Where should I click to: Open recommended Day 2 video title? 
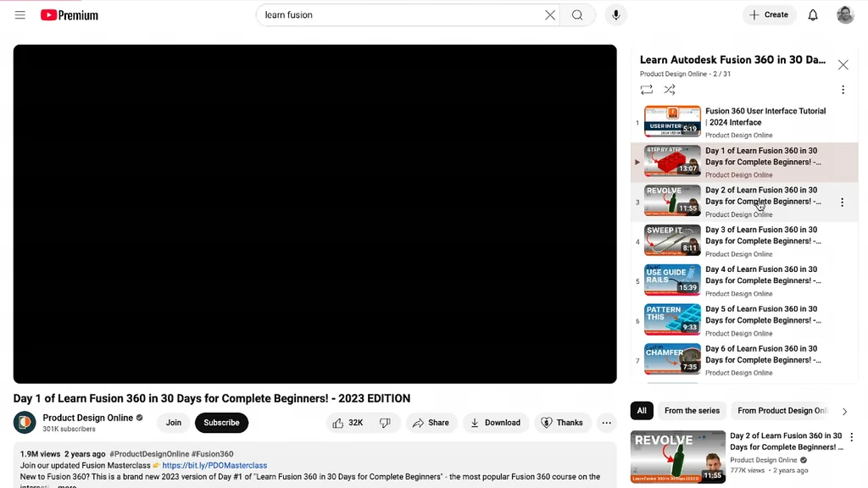[786, 441]
